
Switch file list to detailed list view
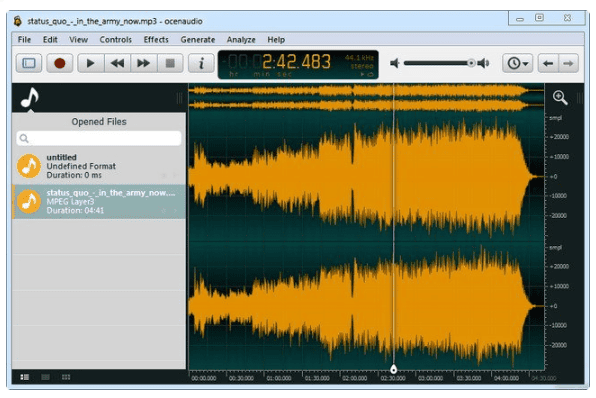[x=25, y=377]
